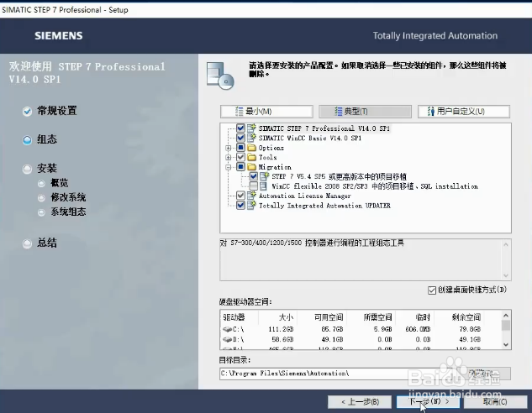This screenshot has width=532, height=413.
Task: Toggle SIMATIC WinCC Basic V14.0 SP1 checkbox
Action: [x=240, y=138]
